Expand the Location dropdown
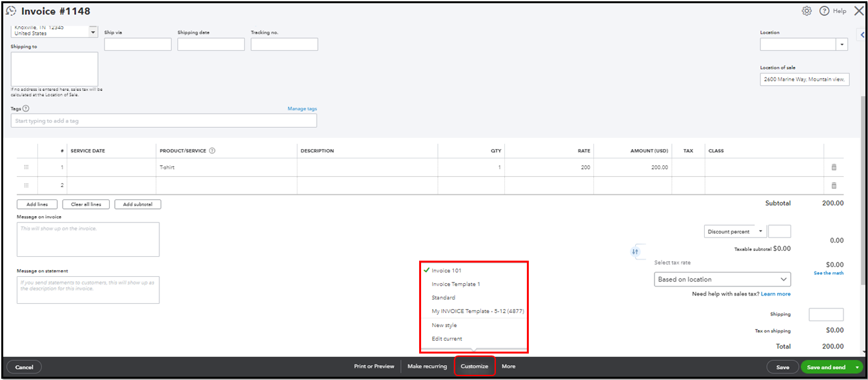The width and height of the screenshot is (868, 380). [x=842, y=45]
